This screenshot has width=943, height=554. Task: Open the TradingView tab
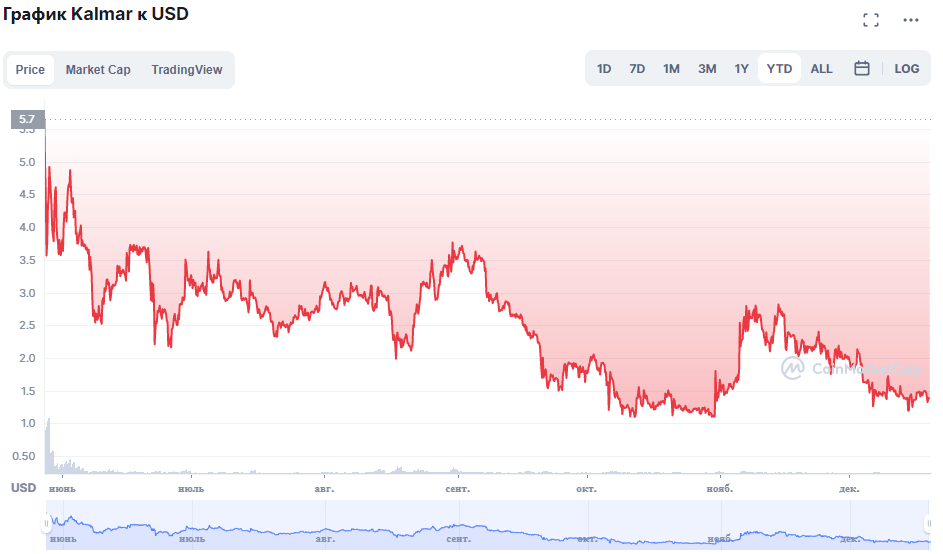tap(186, 70)
